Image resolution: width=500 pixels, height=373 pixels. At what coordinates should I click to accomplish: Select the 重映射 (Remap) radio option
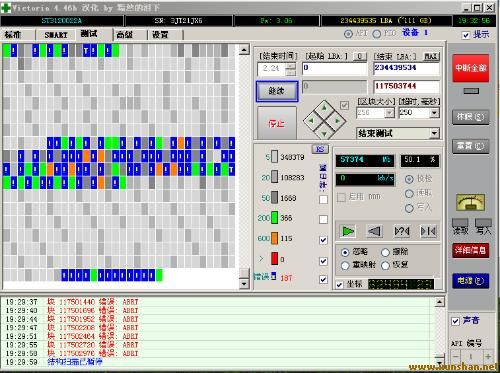click(346, 265)
